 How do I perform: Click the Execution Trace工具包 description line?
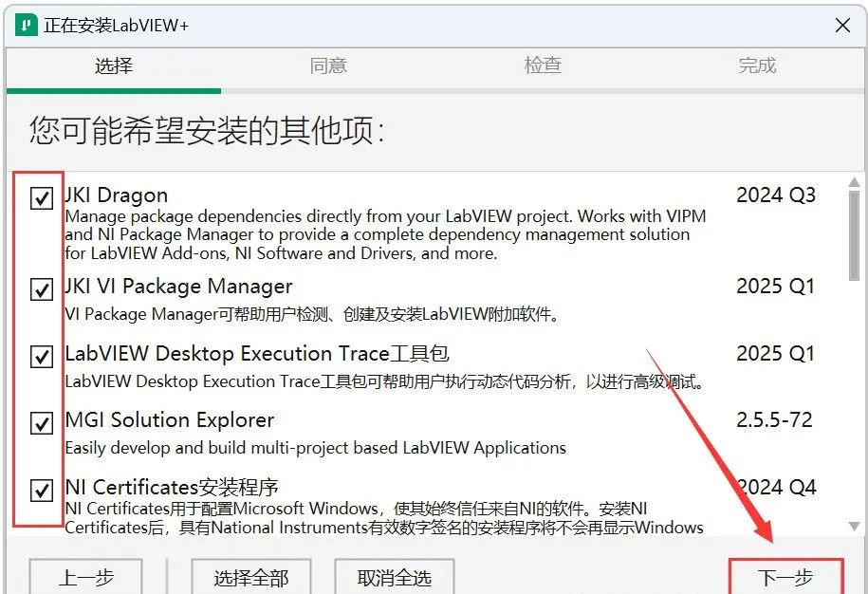pos(385,382)
